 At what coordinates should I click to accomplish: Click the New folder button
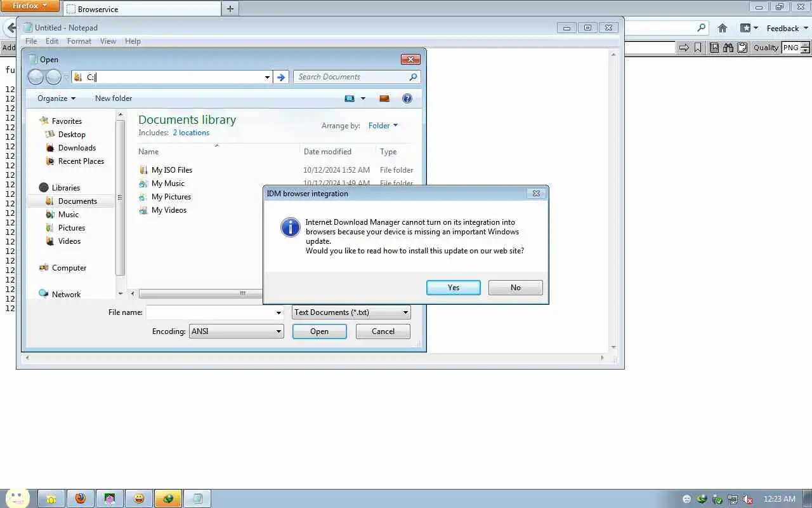click(114, 98)
